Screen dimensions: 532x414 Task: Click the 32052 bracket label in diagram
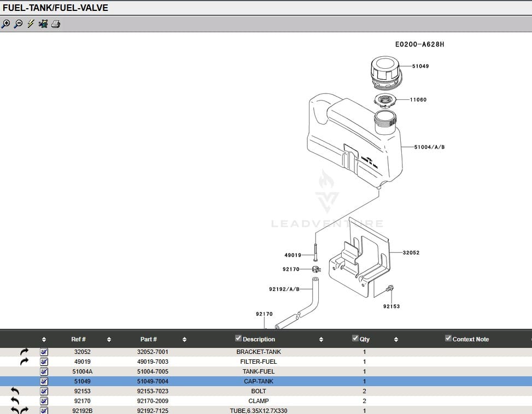click(x=411, y=253)
